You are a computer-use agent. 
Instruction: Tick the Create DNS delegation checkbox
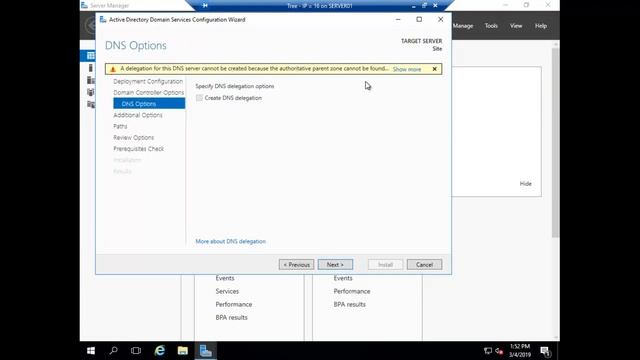coord(199,98)
